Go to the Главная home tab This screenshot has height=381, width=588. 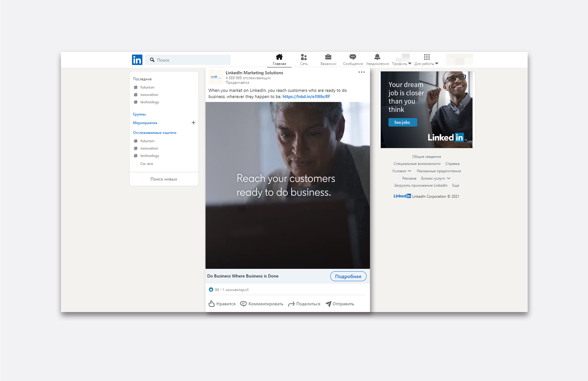pos(279,59)
